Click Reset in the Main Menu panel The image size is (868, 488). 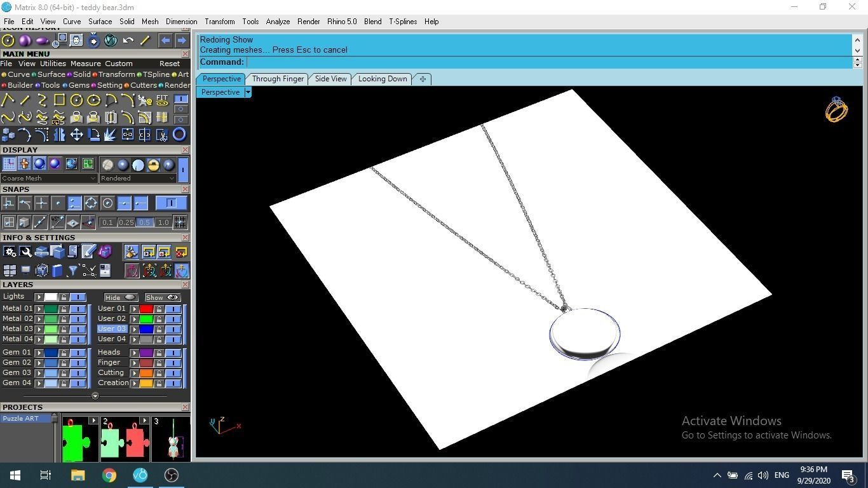170,64
